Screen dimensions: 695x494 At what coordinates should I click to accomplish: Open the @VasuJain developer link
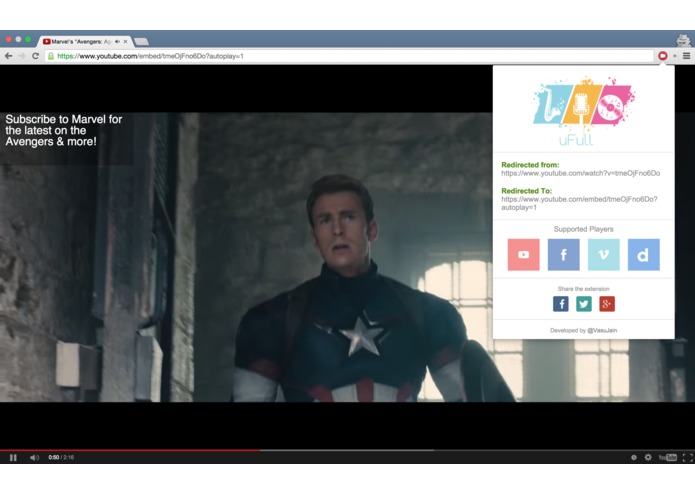click(602, 330)
